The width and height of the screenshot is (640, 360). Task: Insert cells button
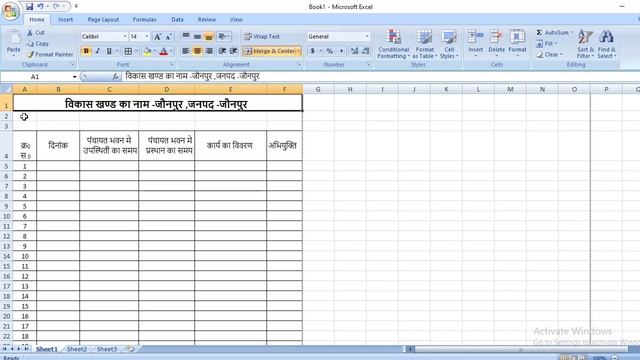coord(475,43)
